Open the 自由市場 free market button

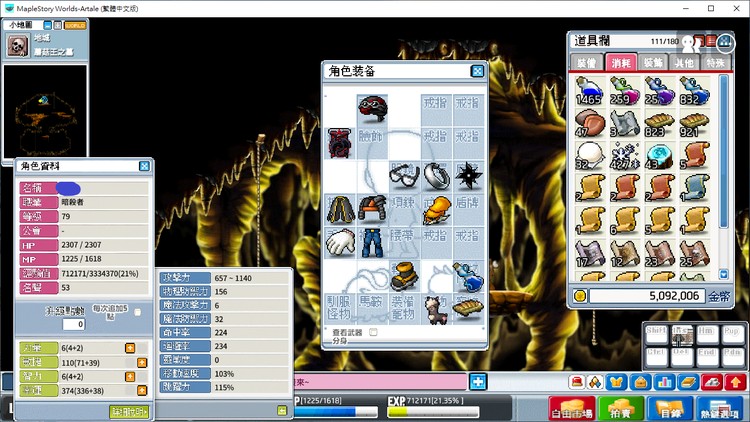[572, 409]
